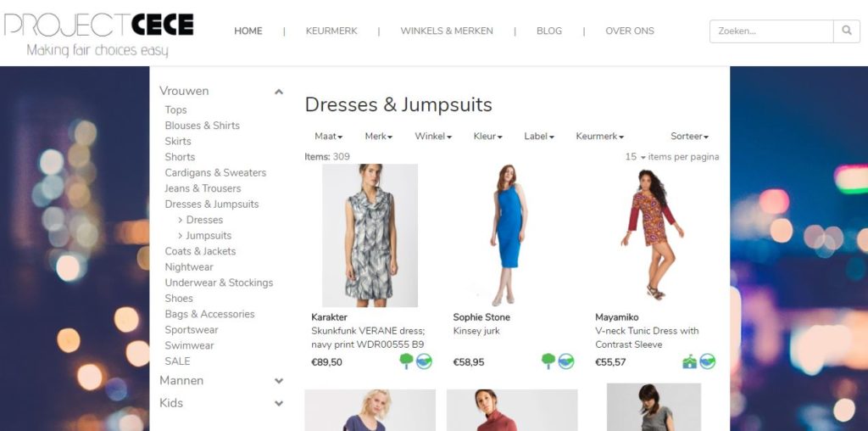Open the OVER ONS navigation item
The height and width of the screenshot is (431, 868).
pyautogui.click(x=630, y=31)
